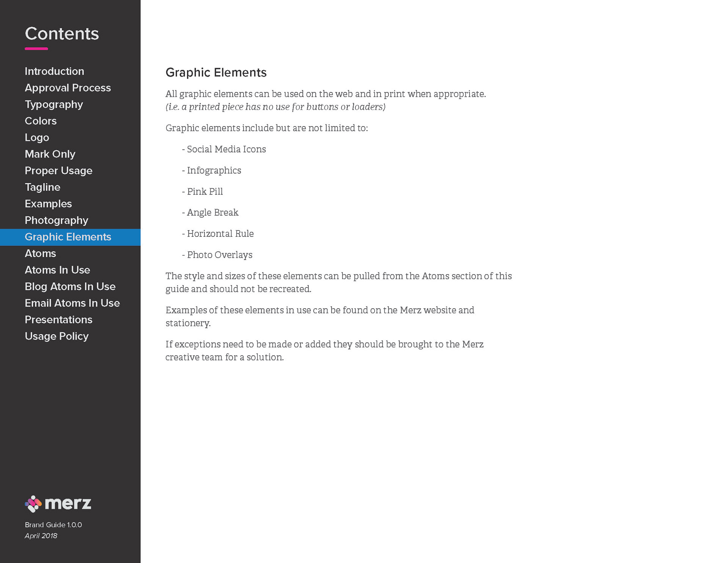
Task: Go to the Photography section
Action: click(x=56, y=220)
